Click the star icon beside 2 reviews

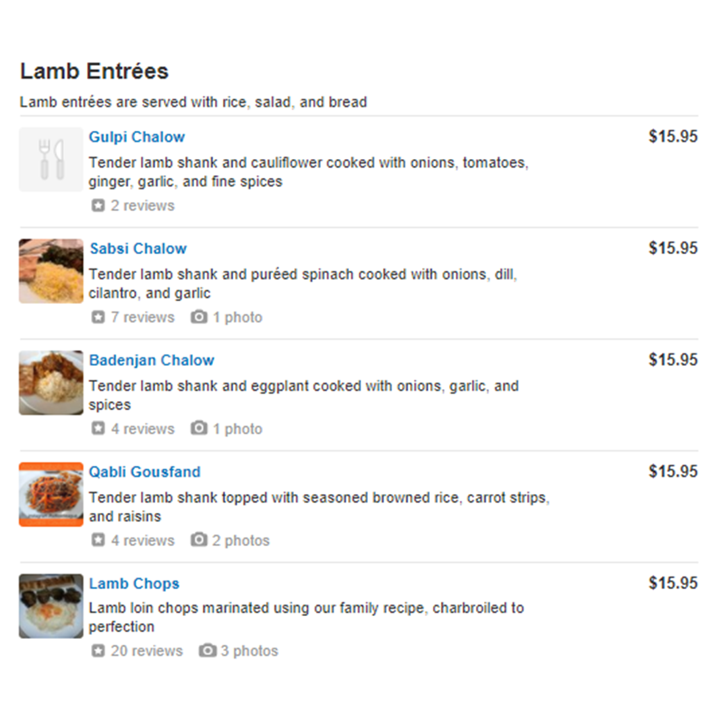tap(98, 205)
